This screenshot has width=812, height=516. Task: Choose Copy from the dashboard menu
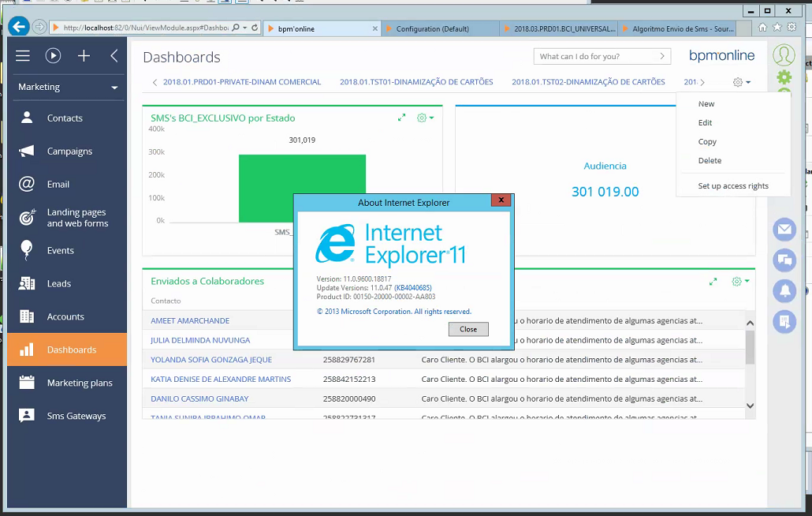pyautogui.click(x=707, y=141)
